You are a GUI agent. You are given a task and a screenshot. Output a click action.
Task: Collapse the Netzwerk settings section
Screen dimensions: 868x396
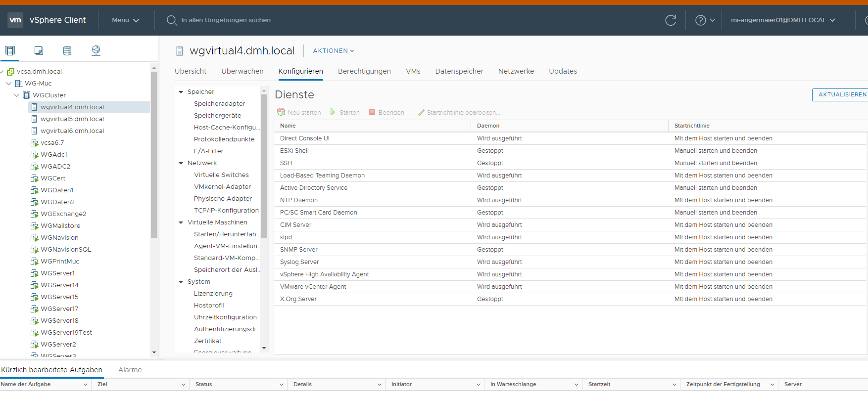[x=181, y=163]
